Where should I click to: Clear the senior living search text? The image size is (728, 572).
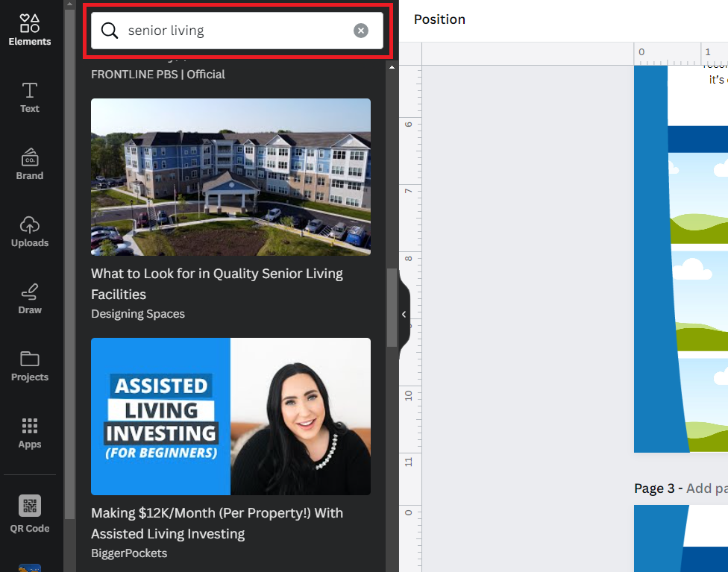(x=361, y=31)
